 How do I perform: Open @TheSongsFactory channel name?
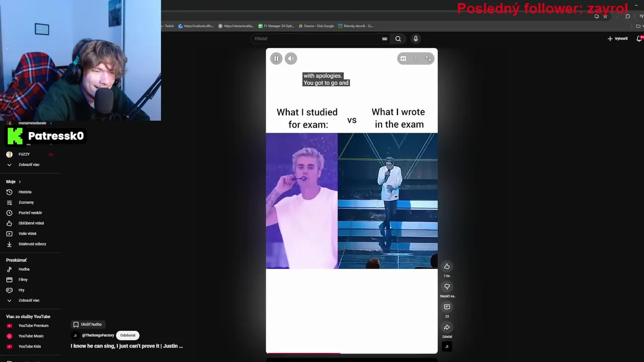(x=98, y=335)
